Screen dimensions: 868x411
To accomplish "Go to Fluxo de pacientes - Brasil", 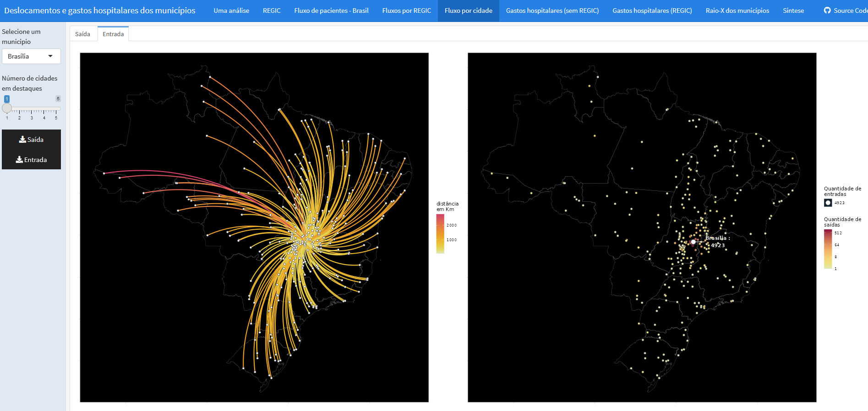I will pyautogui.click(x=331, y=11).
